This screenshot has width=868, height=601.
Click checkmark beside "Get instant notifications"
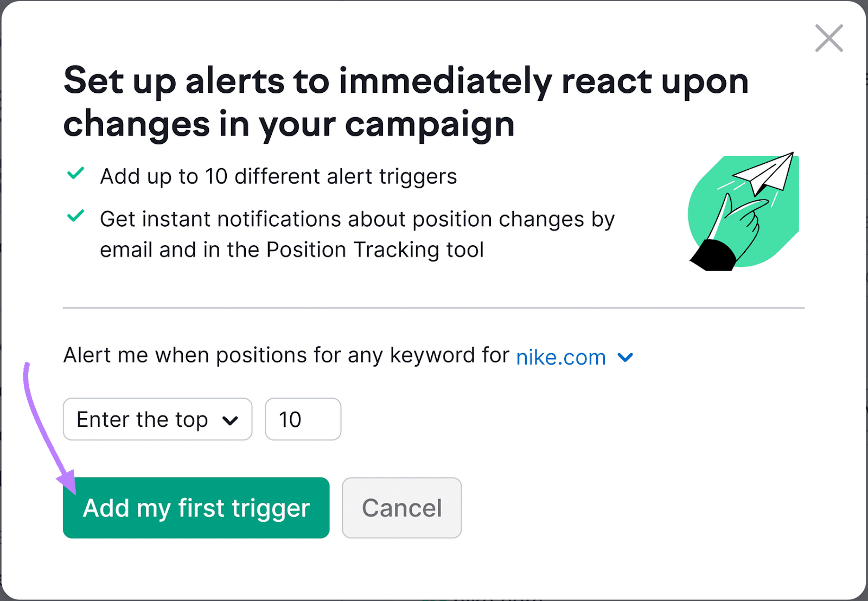[x=75, y=216]
